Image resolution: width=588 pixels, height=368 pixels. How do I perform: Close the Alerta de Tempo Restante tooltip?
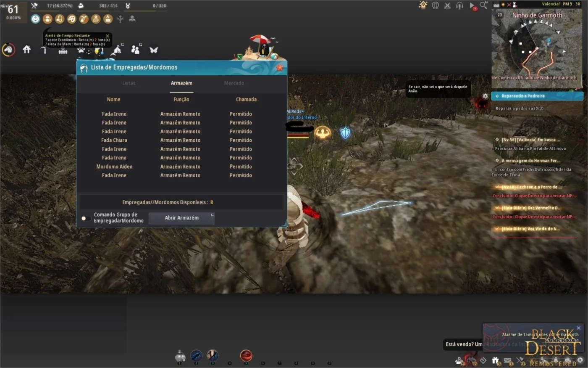108,36
